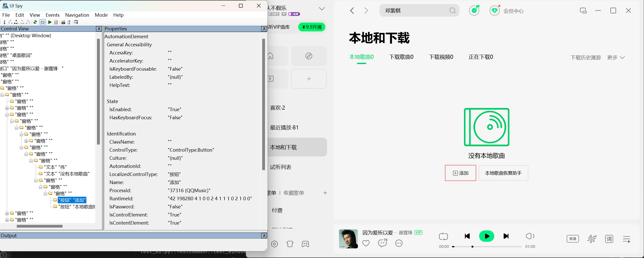Switch to 下载歌曲0 tab

401,57
